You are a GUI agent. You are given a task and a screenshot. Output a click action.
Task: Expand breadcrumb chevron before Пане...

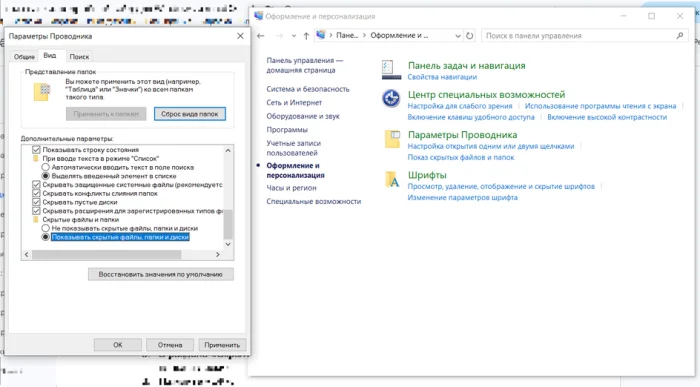click(331, 35)
